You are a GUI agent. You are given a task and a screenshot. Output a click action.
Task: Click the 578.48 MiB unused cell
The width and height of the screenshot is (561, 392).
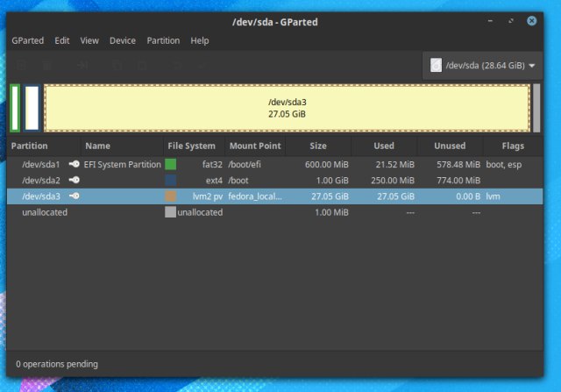[x=458, y=164]
